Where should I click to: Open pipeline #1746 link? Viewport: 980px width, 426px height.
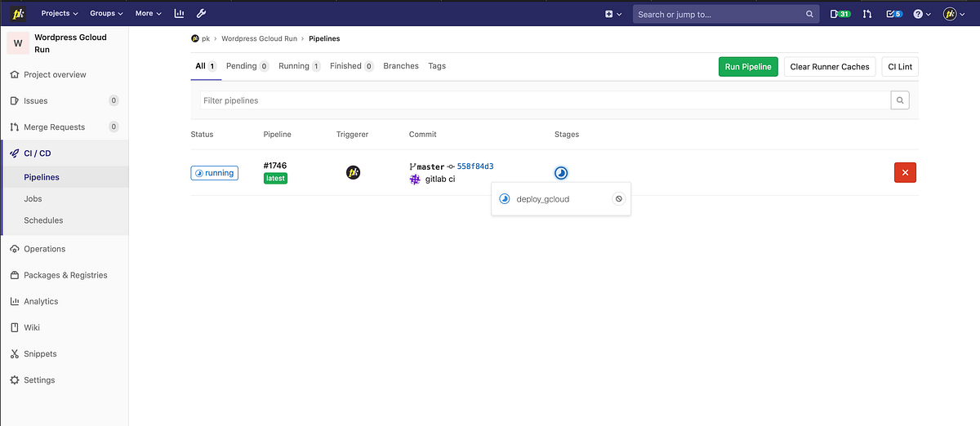click(x=275, y=166)
